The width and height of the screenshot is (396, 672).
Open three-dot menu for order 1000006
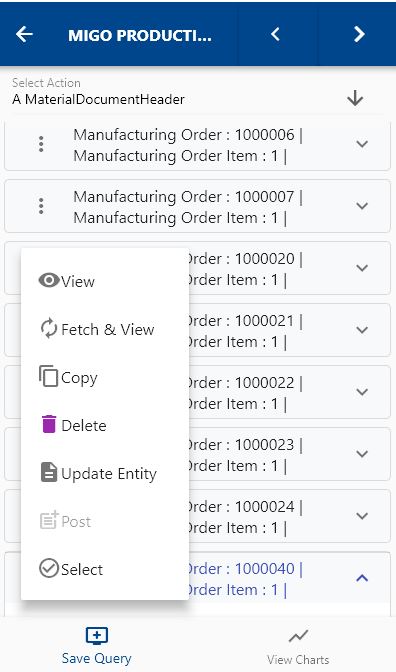pyautogui.click(x=41, y=144)
